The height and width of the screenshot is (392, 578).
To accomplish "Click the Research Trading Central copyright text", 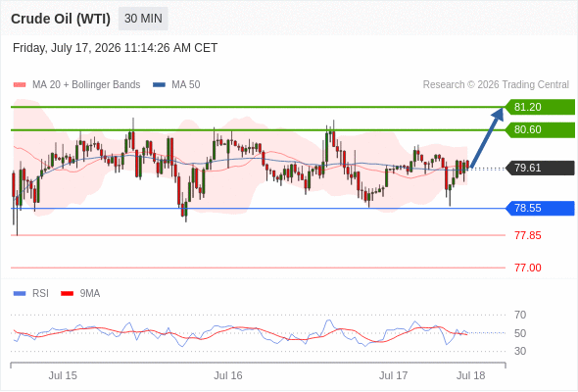I will 496,85.
